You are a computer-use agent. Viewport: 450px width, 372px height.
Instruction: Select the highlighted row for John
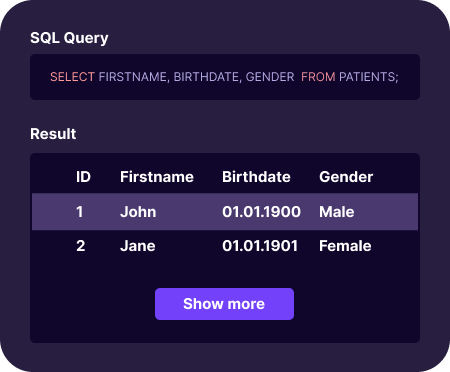pyautogui.click(x=225, y=212)
